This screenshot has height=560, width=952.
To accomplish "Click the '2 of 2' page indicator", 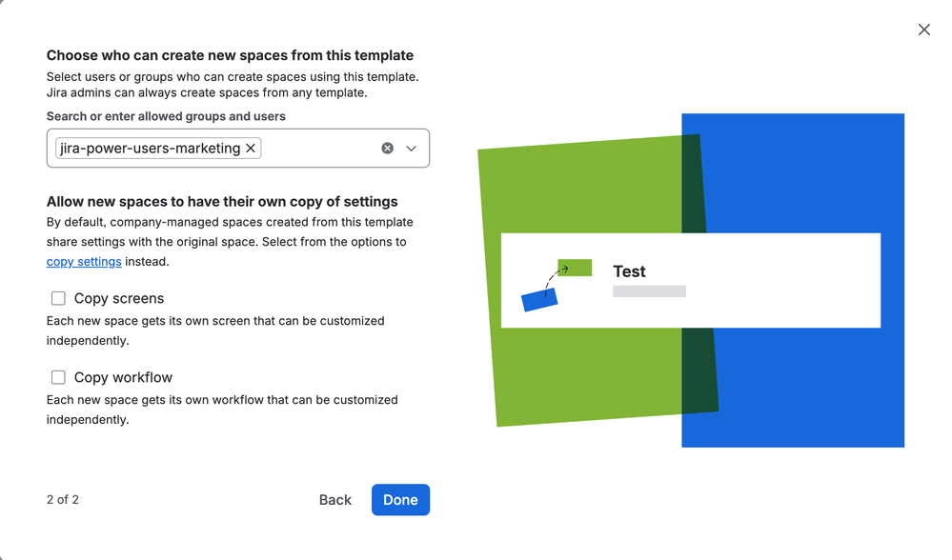I will pos(62,499).
